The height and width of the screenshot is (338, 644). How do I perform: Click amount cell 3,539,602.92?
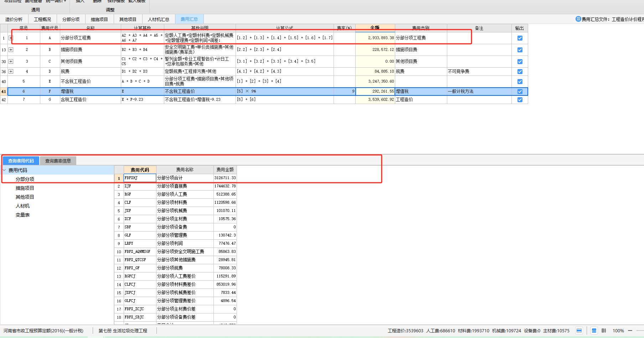(375, 100)
